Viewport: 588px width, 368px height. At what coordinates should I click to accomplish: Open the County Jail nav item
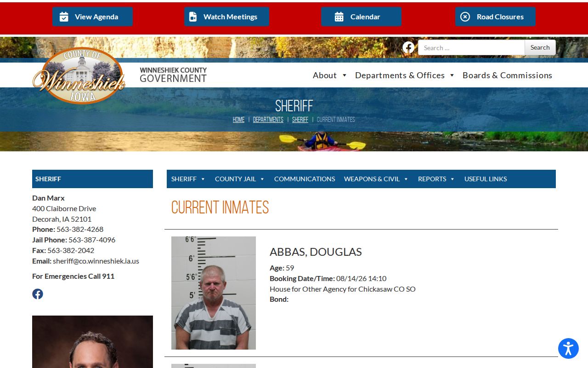[x=235, y=179]
